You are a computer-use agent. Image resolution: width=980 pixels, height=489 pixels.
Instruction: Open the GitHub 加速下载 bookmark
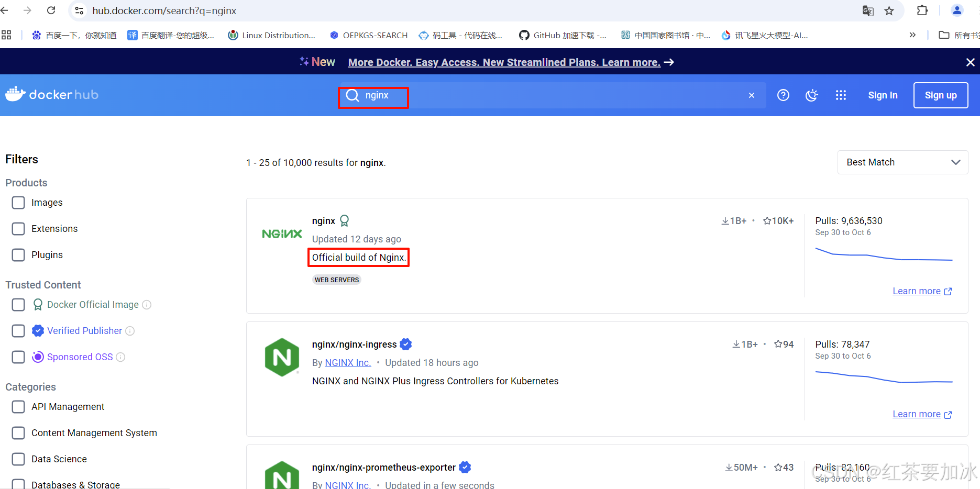[x=563, y=35]
